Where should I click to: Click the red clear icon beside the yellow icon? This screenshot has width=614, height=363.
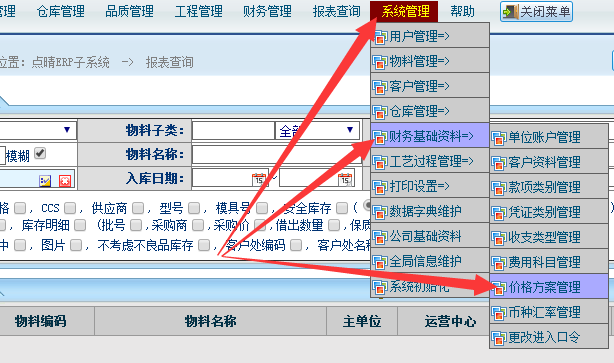pos(65,181)
